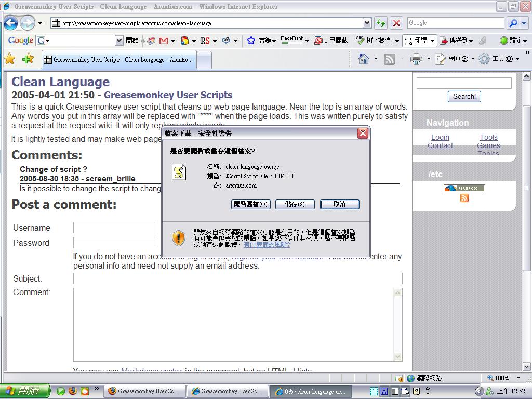Click the Search! button in sidebar

(x=464, y=96)
